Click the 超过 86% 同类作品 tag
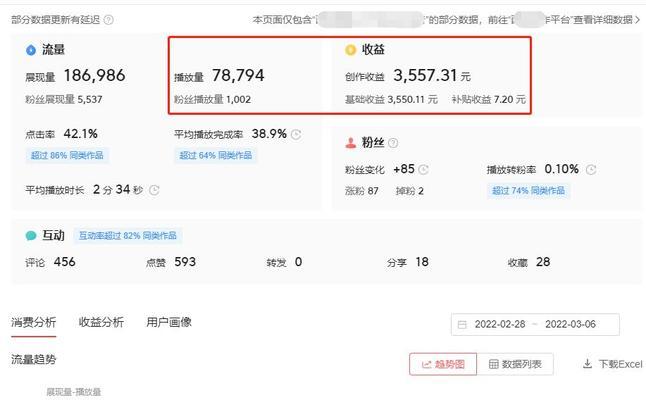646x400 pixels. click(67, 155)
